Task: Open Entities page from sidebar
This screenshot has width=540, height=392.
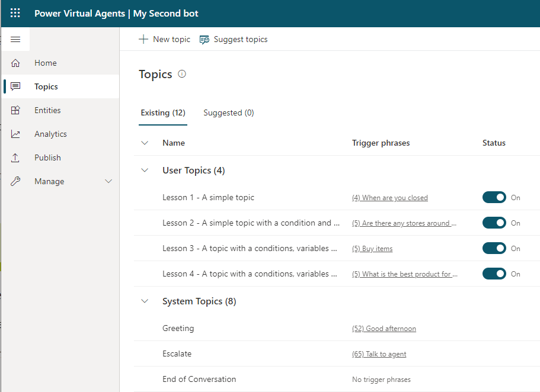Action: [60, 110]
